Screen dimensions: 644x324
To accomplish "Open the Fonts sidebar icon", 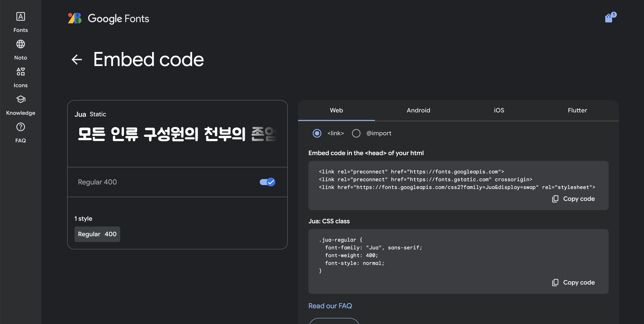I will pos(20,17).
